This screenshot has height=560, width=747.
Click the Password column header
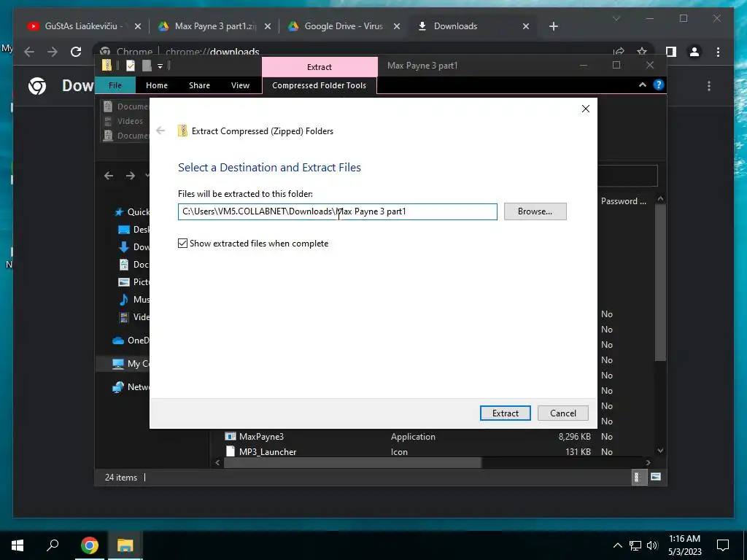coord(623,201)
